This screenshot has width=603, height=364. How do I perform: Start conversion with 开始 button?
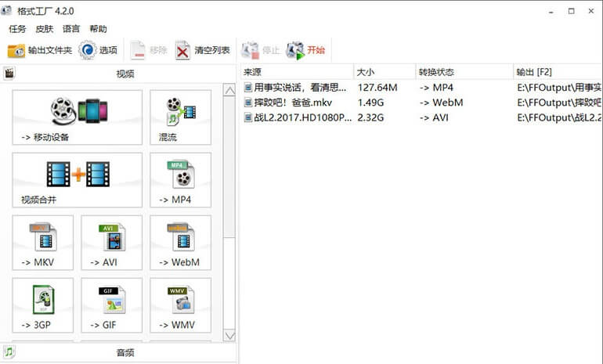(305, 50)
